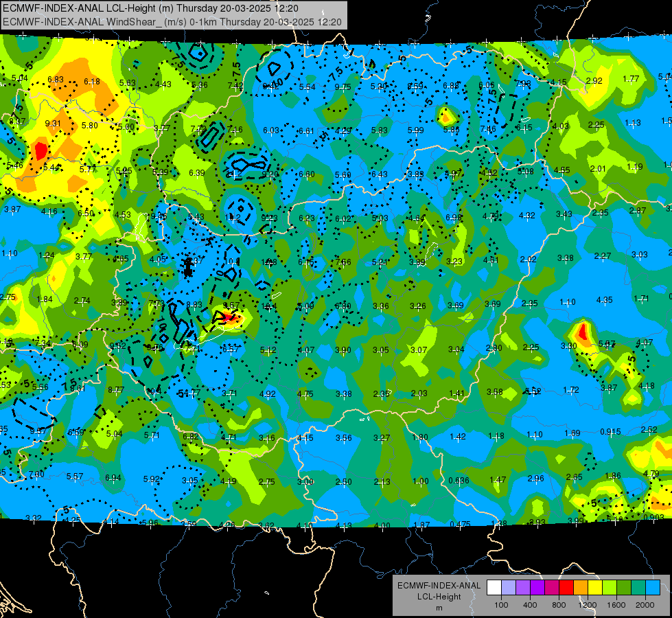Choose the yellow-green legend swatch
The height and width of the screenshot is (618, 672).
(x=610, y=588)
